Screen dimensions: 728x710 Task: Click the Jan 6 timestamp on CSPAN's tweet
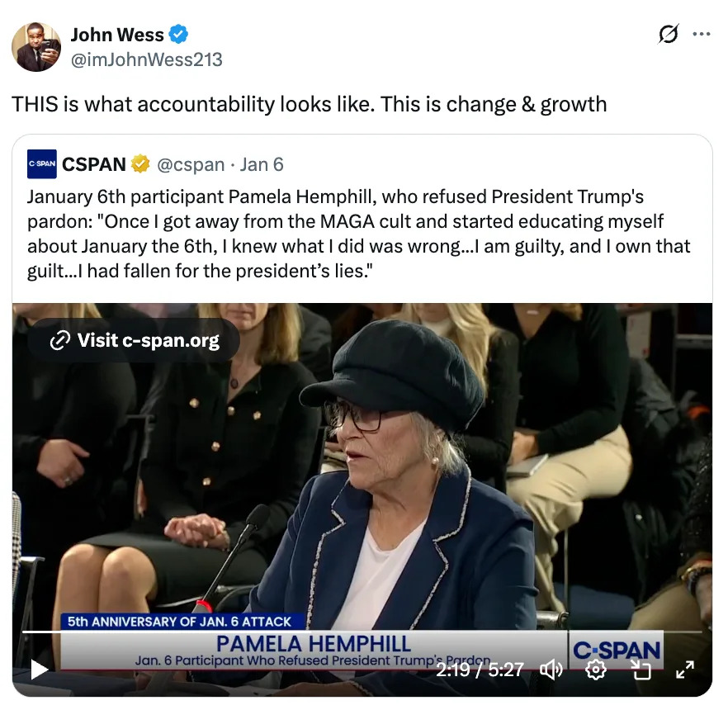262,163
